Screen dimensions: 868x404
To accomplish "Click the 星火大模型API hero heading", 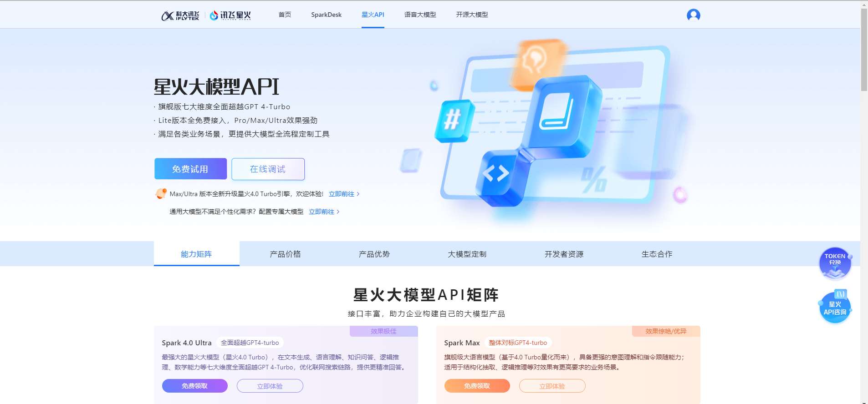I will (216, 86).
